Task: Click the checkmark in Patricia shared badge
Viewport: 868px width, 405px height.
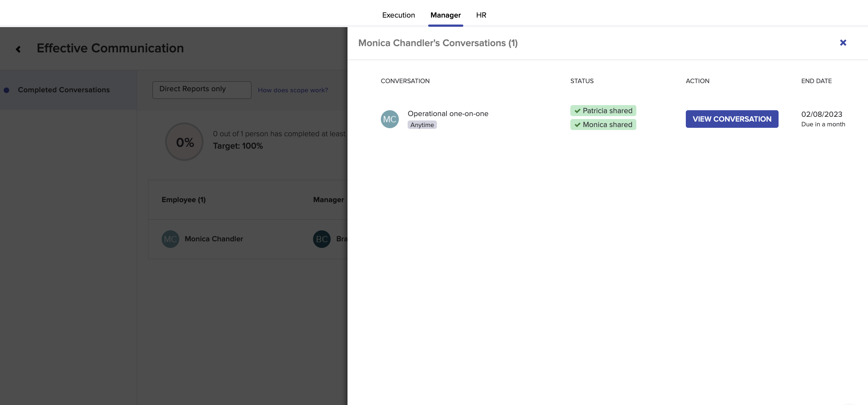Action: 577,111
